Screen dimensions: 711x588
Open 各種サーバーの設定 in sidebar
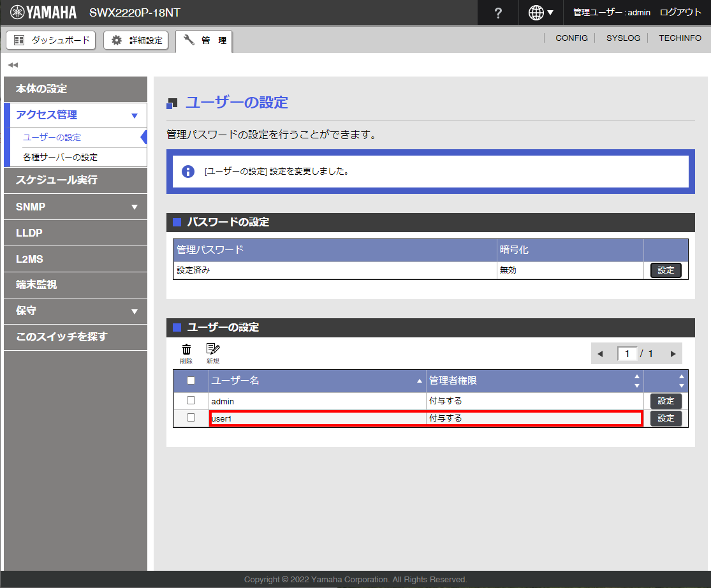[x=60, y=157]
